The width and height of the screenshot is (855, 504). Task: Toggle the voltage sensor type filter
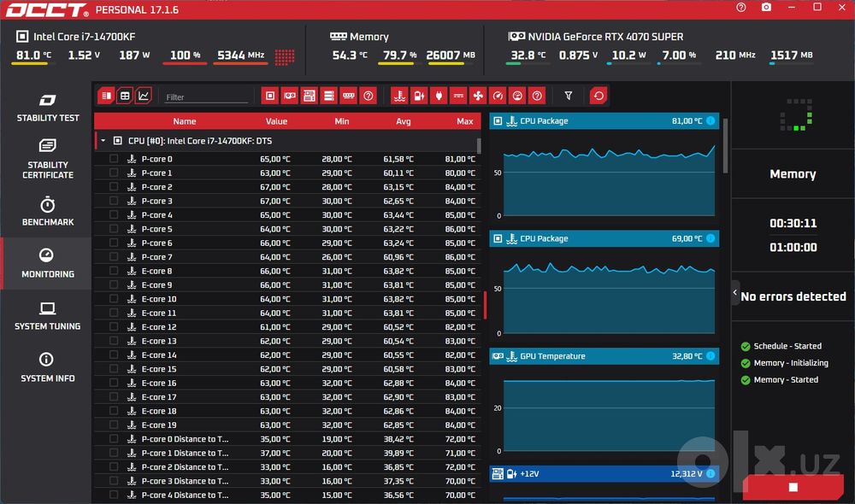pyautogui.click(x=419, y=96)
